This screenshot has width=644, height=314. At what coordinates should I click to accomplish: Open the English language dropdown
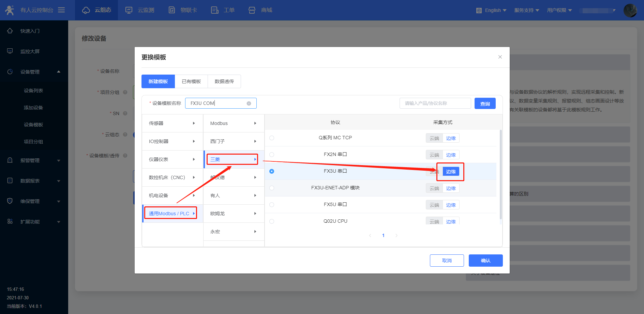492,10
